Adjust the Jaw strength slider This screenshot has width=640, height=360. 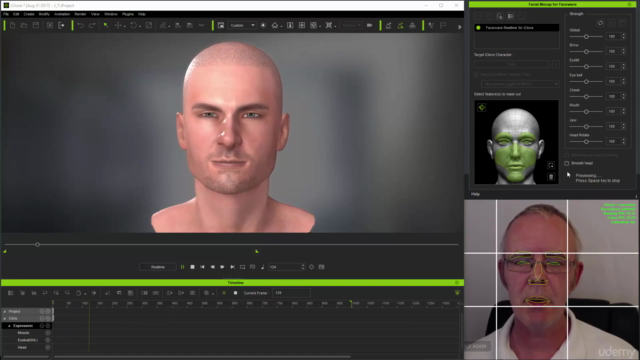[x=586, y=127]
